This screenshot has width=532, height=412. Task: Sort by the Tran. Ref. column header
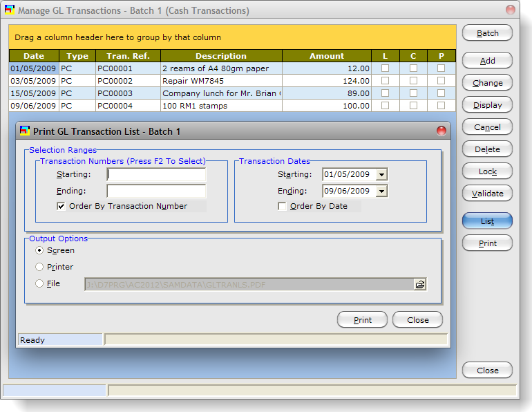coord(128,56)
